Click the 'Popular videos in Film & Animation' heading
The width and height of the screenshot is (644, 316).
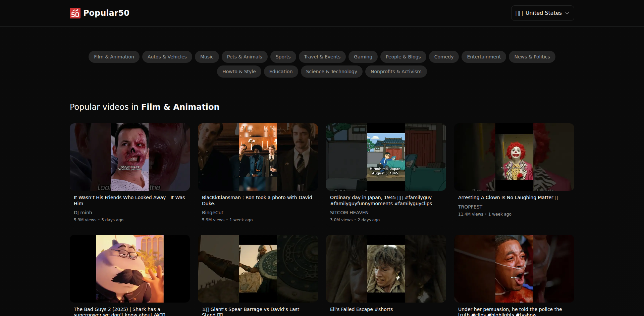[x=145, y=107]
